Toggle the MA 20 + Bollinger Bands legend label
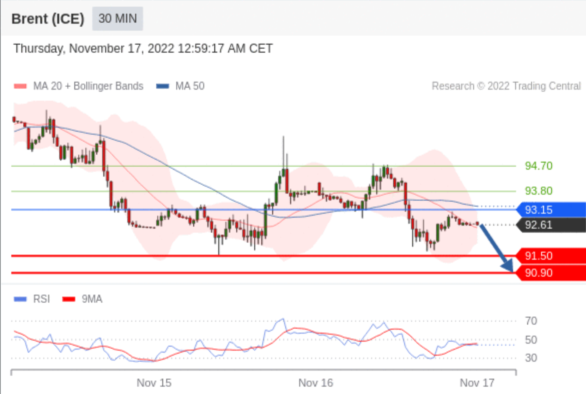 coord(88,86)
